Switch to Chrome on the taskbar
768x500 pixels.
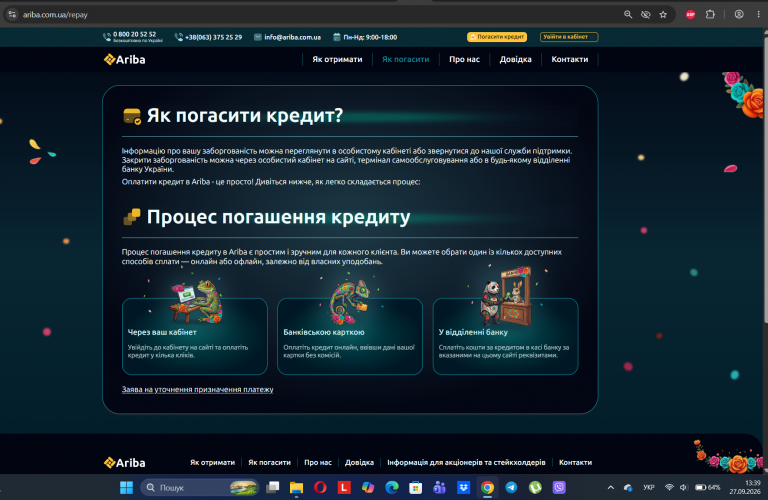tap(487, 488)
